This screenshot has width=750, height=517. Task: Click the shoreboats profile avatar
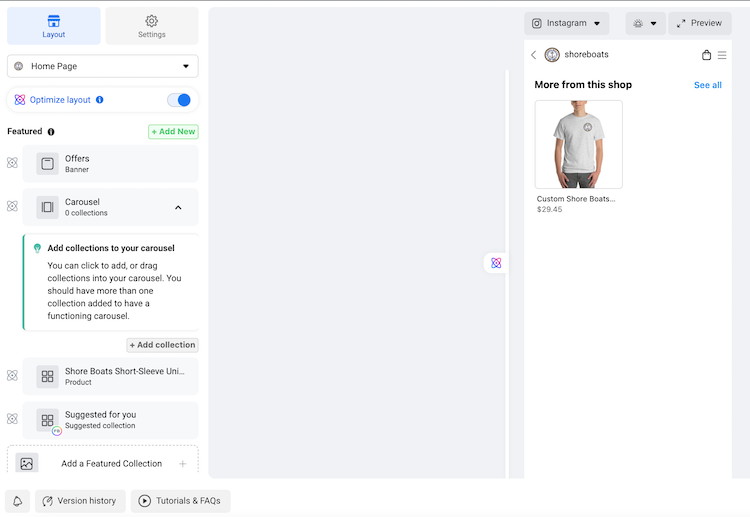tap(552, 55)
